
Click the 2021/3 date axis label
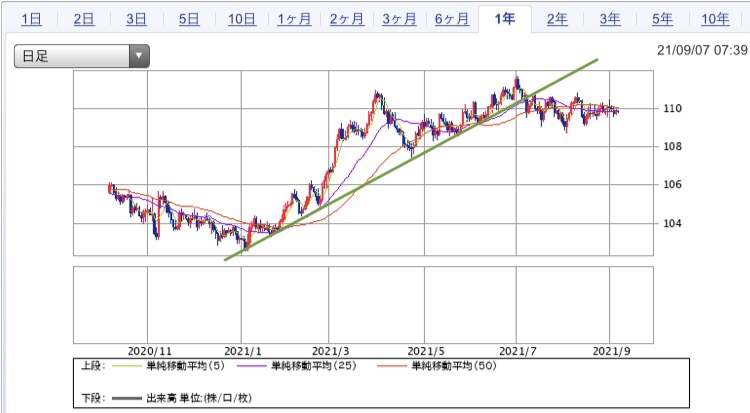[x=331, y=351]
